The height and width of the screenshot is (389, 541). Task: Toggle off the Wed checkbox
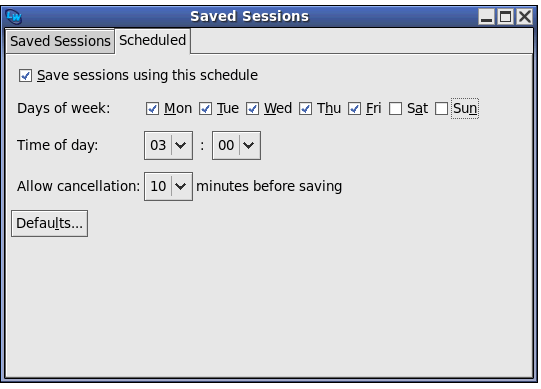(253, 109)
